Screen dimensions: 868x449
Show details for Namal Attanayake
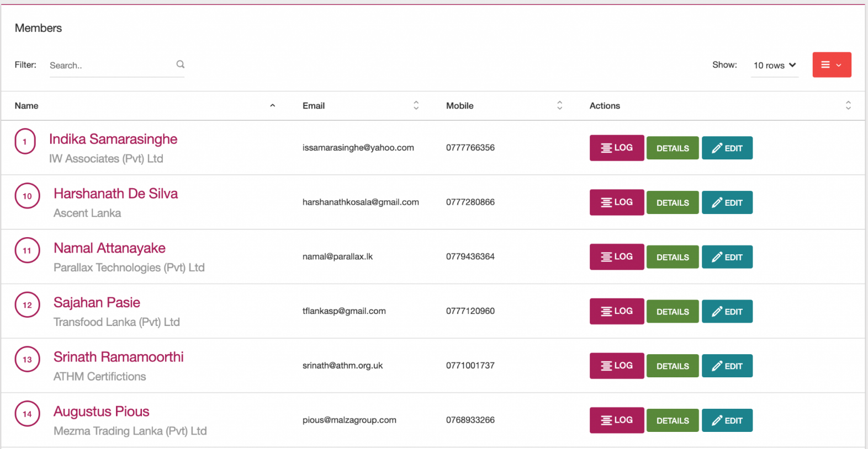pos(673,257)
